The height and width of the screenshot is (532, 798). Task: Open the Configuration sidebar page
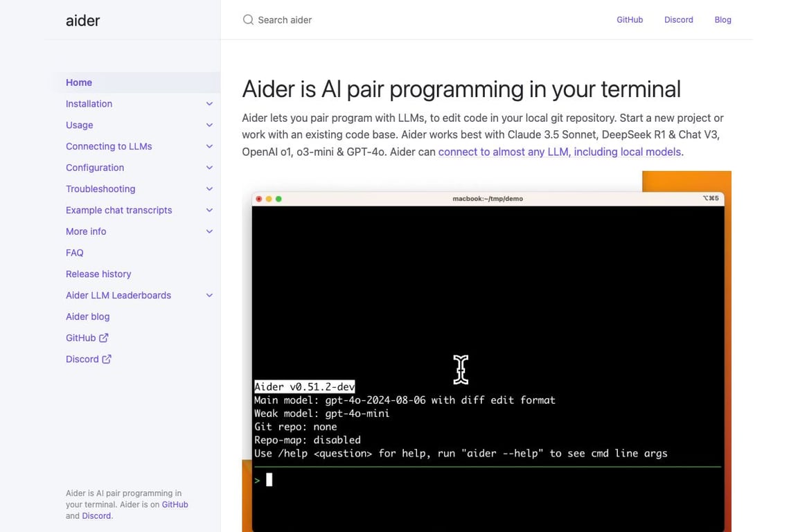click(95, 168)
